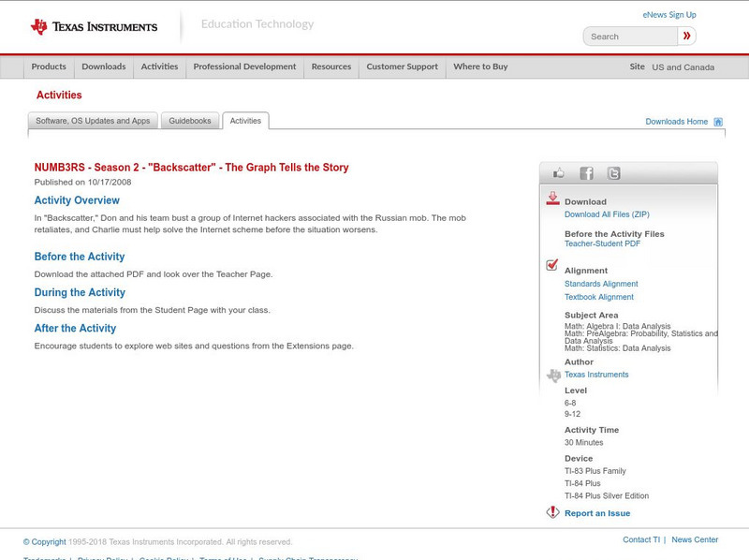Open the Standards Alignment link
Viewport: 749px width, 560px height.
[601, 284]
